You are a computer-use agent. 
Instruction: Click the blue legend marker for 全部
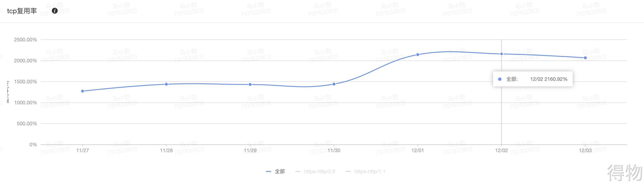269,171
